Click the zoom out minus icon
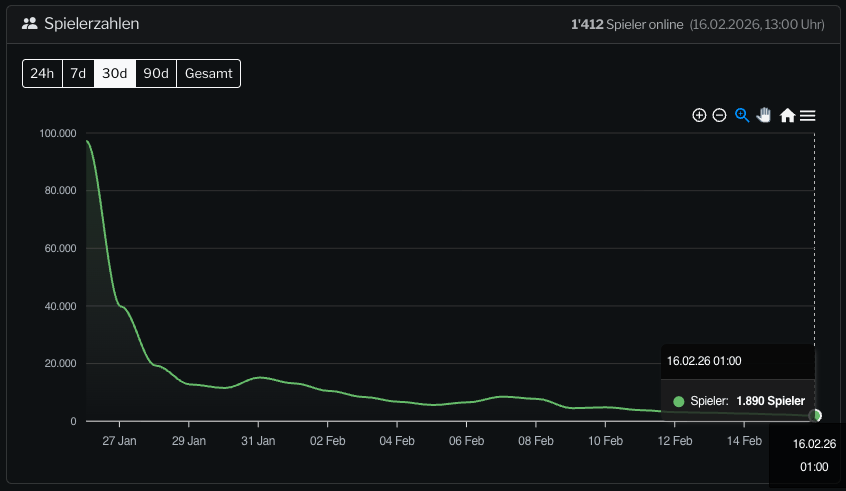The image size is (846, 491). click(x=719, y=115)
